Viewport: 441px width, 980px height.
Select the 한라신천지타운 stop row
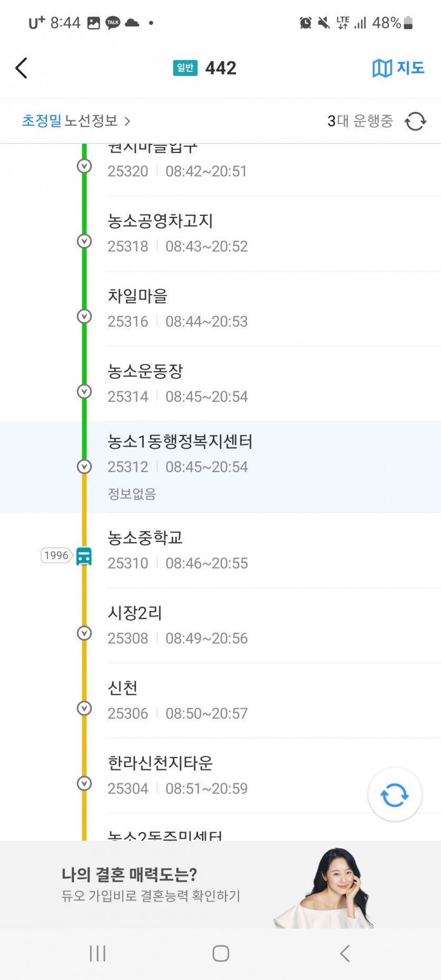click(211, 775)
